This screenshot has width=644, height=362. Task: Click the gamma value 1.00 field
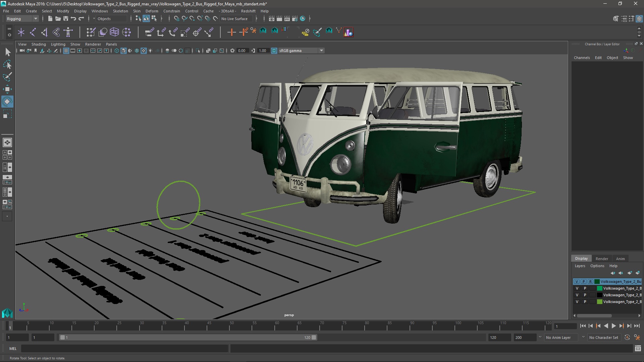(263, 51)
